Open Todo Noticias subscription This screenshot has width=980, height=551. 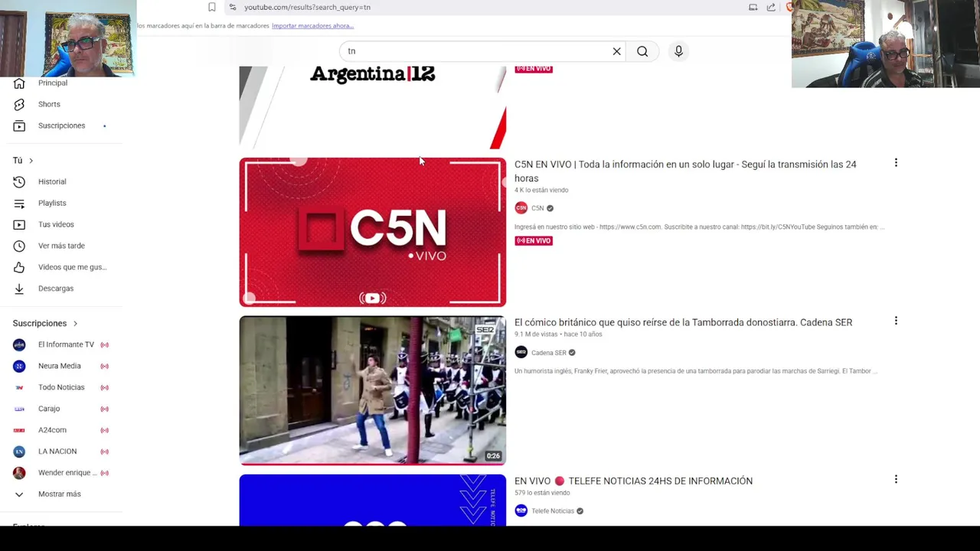tap(61, 387)
